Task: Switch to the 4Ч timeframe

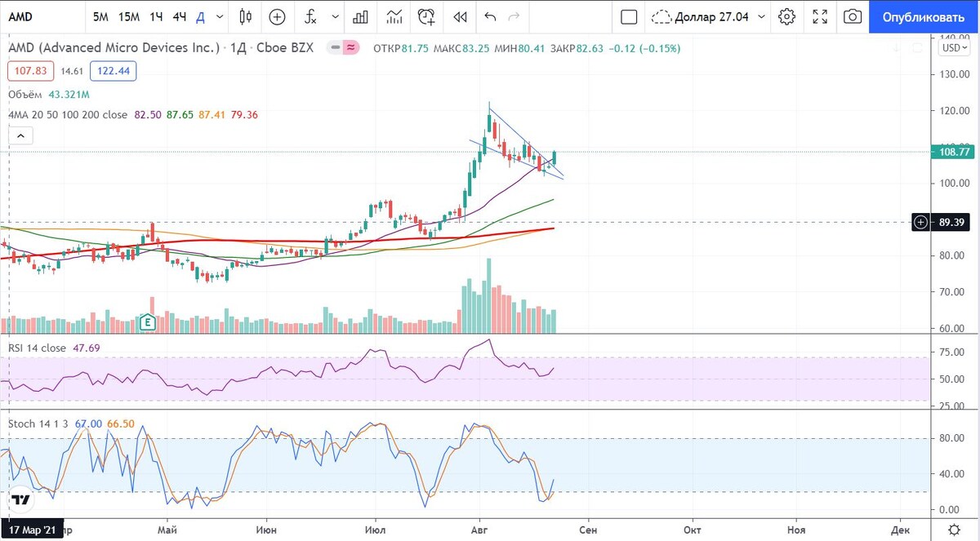Action: point(180,16)
